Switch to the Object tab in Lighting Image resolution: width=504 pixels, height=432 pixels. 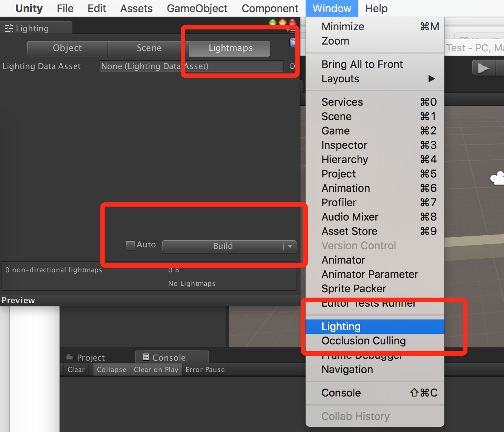tap(68, 48)
